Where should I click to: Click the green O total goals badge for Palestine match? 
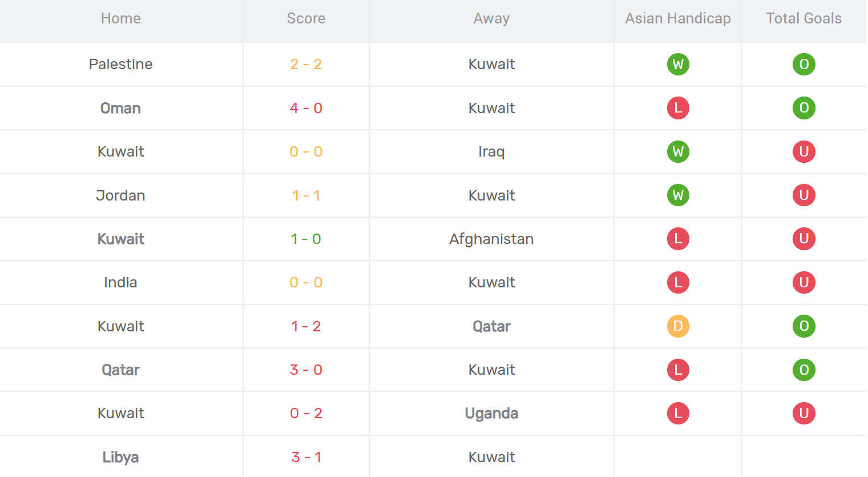(804, 64)
